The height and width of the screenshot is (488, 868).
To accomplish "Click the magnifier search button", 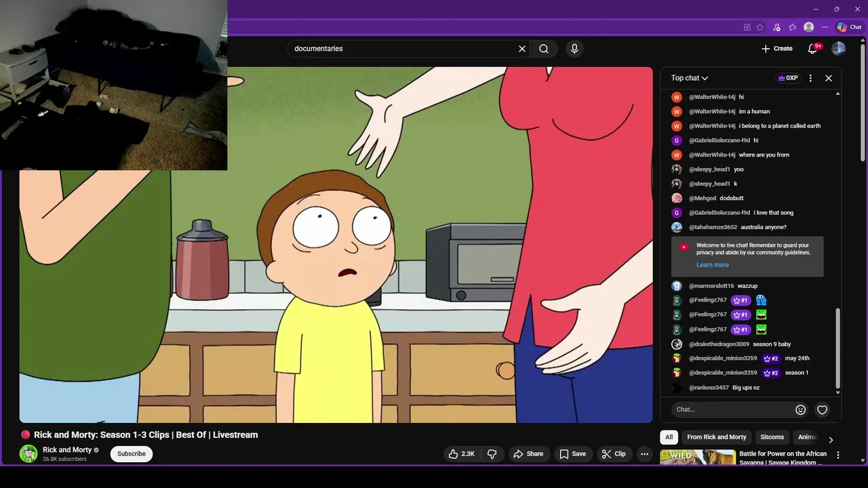I will (544, 49).
